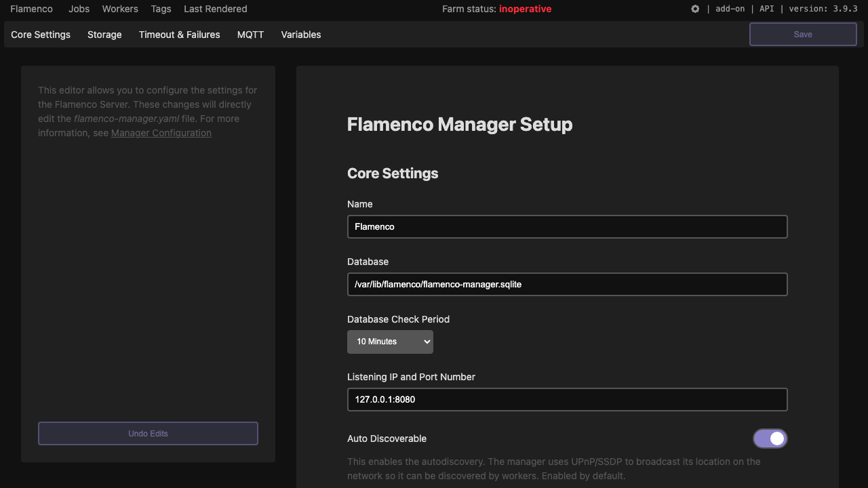Switch to Storage tab
The width and height of the screenshot is (868, 488).
tap(104, 35)
